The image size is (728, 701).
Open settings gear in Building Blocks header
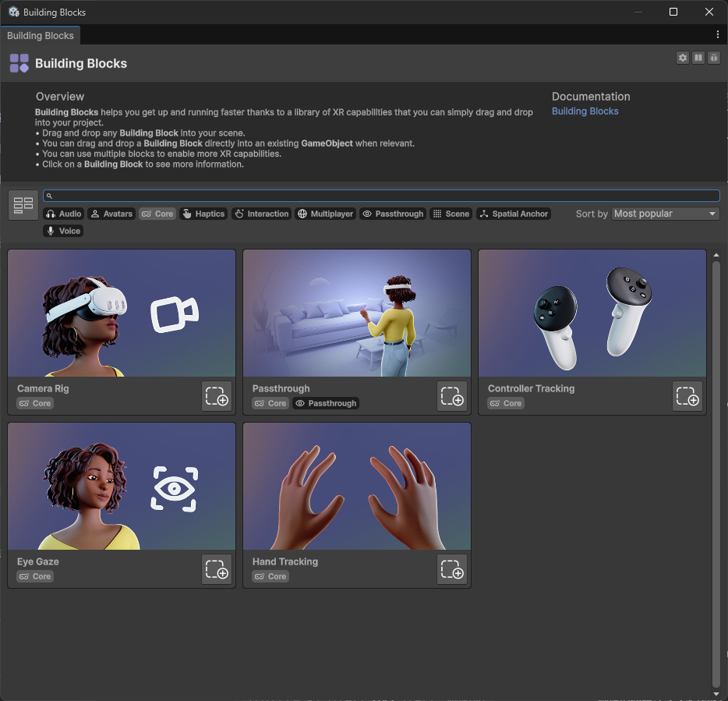[x=683, y=58]
